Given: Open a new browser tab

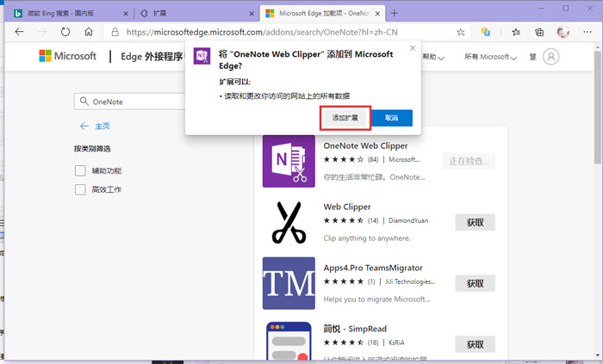Looking at the screenshot, I should click(x=395, y=14).
